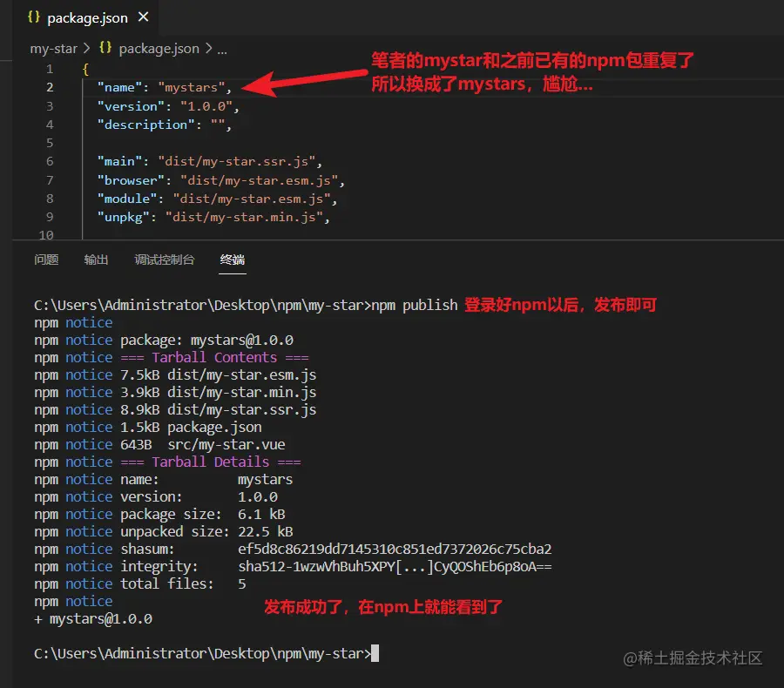Click line number 2 in the gutter

pos(50,87)
